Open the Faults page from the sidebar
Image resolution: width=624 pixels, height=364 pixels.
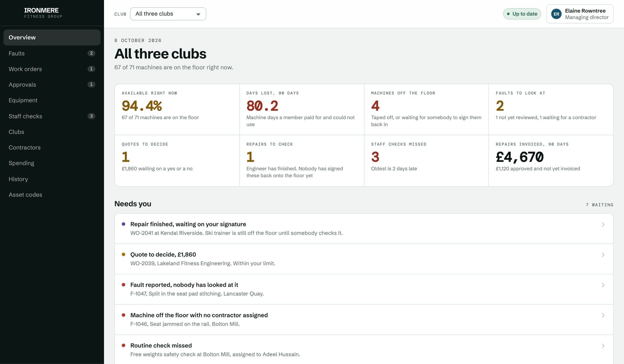(x=52, y=53)
